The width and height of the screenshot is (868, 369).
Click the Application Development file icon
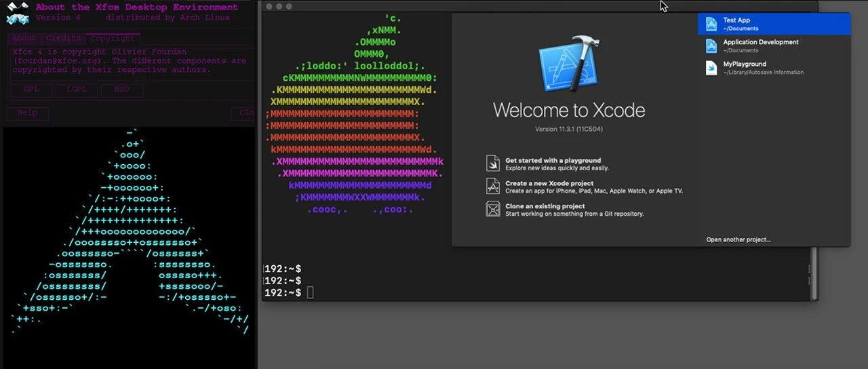pyautogui.click(x=711, y=46)
